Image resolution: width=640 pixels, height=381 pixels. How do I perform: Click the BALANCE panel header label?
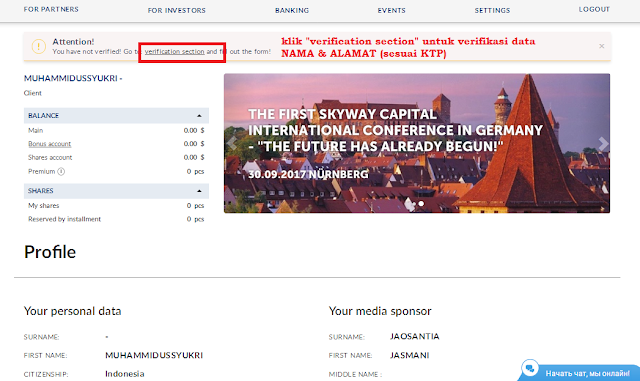[x=43, y=116]
